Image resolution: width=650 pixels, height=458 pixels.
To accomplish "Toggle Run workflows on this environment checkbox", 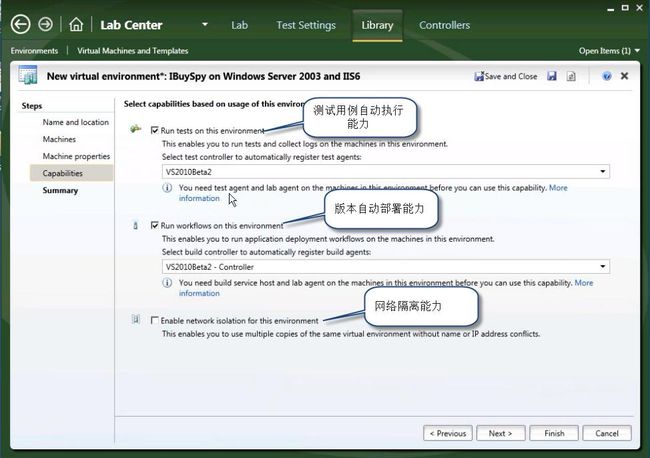I will (155, 225).
